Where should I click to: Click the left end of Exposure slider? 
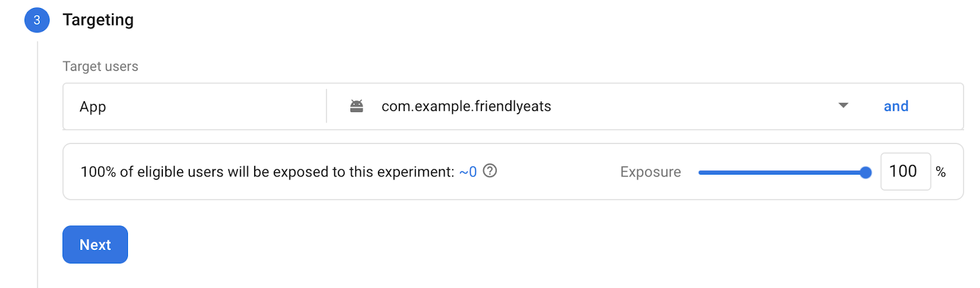coord(701,173)
